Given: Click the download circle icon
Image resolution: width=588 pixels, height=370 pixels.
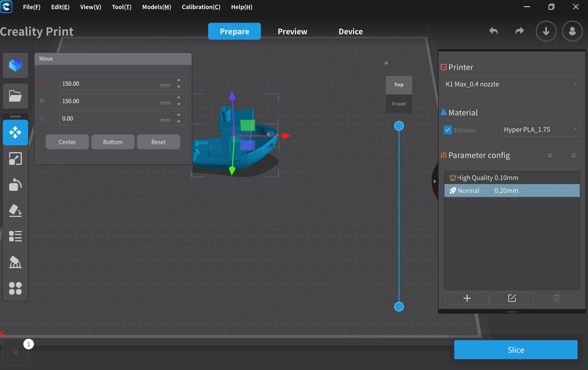Looking at the screenshot, I should pos(546,31).
